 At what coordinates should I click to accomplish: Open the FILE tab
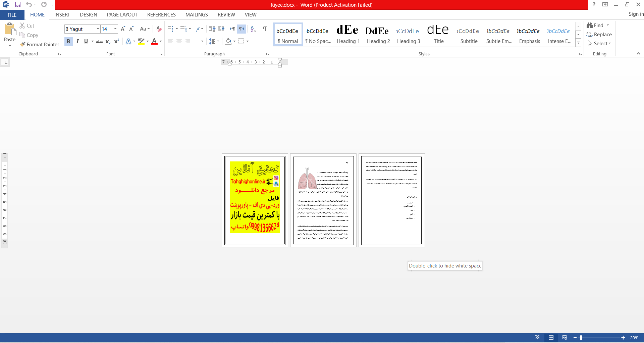(x=12, y=15)
